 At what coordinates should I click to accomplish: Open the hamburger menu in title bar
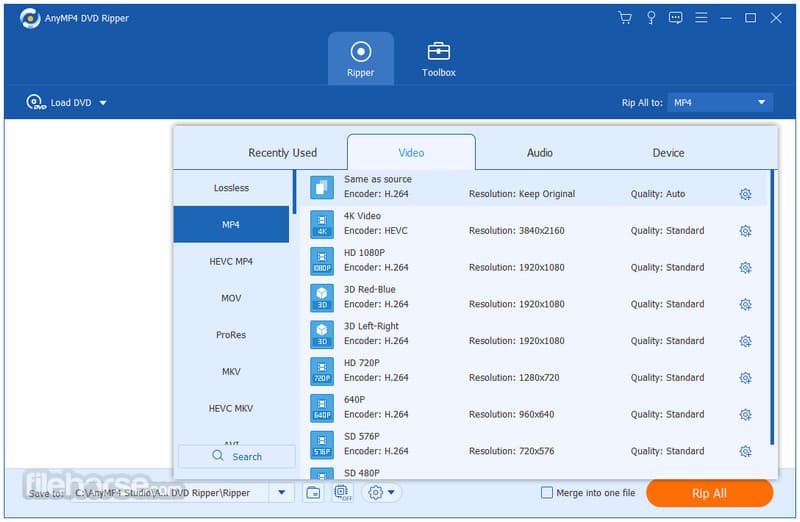coord(701,18)
